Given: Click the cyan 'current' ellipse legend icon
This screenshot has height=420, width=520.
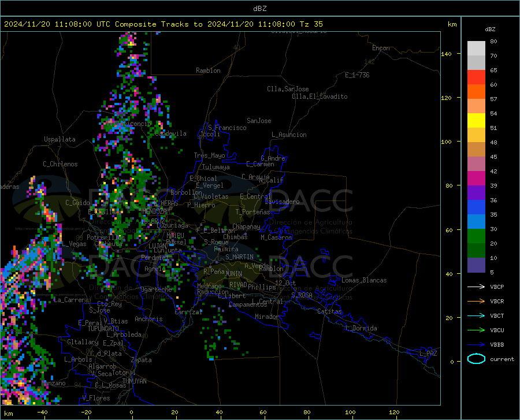Looking at the screenshot, I should 476,359.
